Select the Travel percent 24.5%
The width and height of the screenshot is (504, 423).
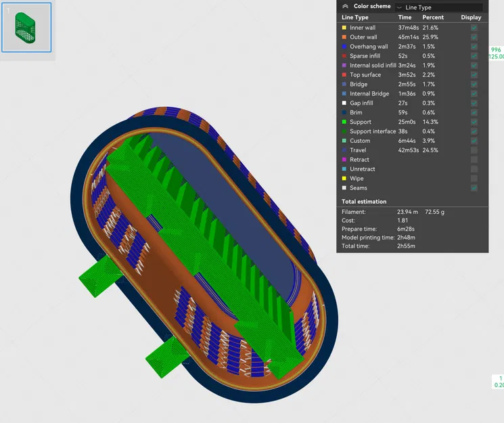[x=430, y=150]
